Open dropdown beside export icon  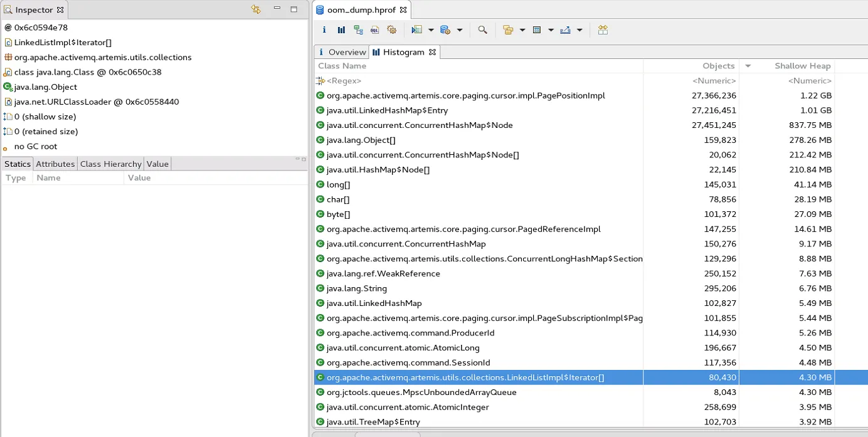pyautogui.click(x=580, y=30)
